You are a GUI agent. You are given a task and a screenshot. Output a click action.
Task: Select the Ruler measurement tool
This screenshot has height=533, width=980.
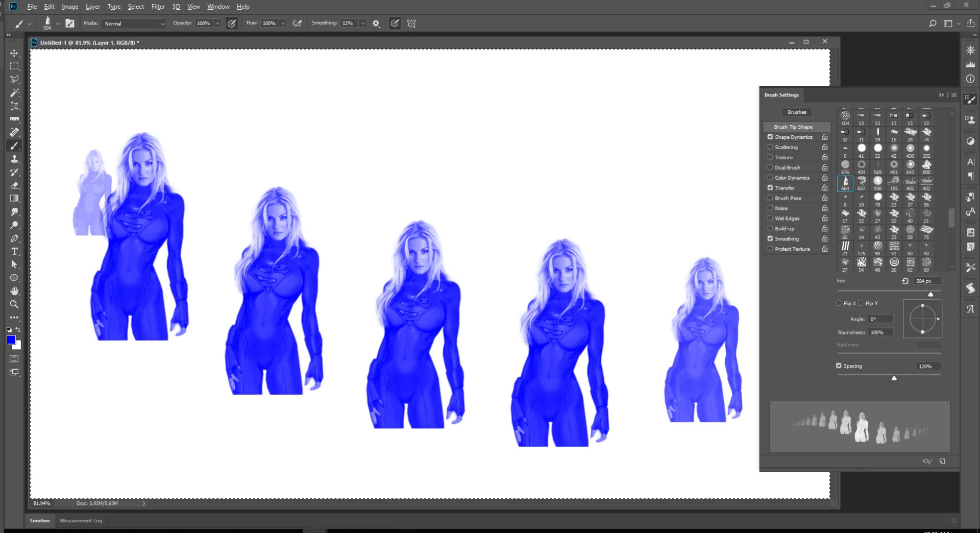pyautogui.click(x=14, y=119)
